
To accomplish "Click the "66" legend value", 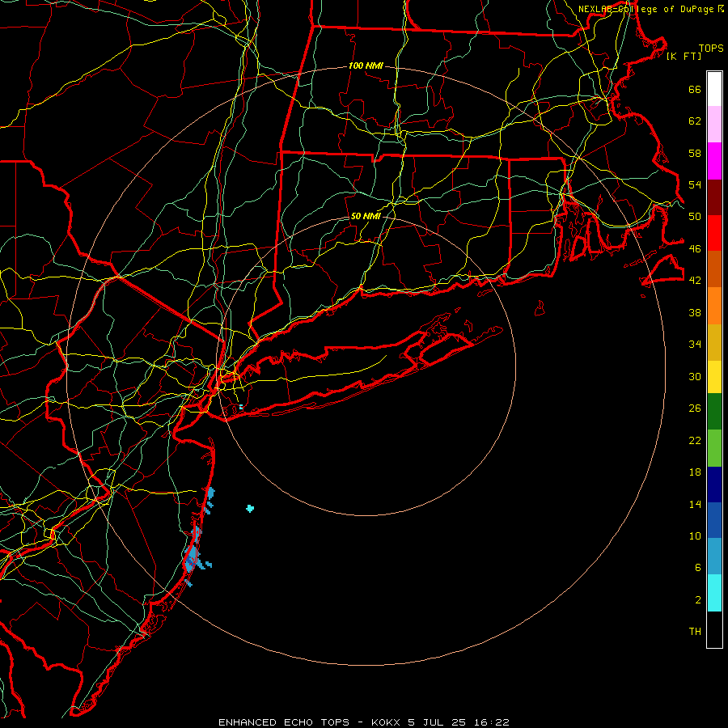I will click(695, 89).
